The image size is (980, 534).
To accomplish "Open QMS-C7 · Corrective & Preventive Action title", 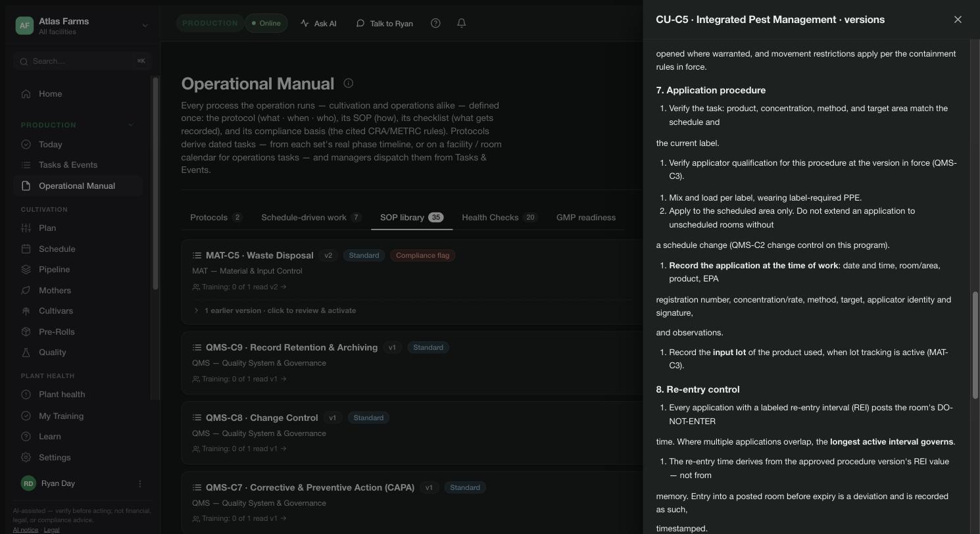I will (310, 488).
